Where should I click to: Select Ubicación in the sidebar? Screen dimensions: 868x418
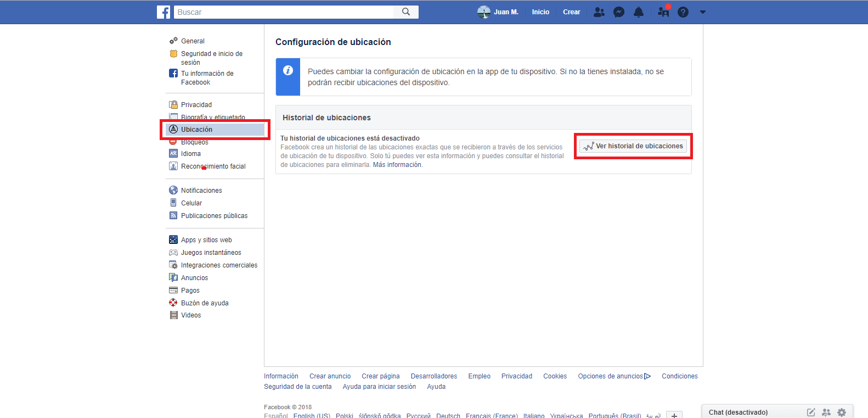[x=215, y=130]
